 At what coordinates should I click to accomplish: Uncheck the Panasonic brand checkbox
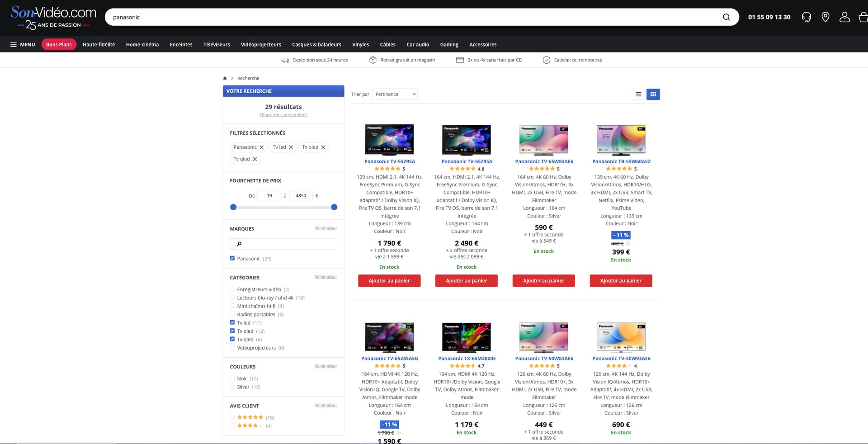(x=232, y=258)
